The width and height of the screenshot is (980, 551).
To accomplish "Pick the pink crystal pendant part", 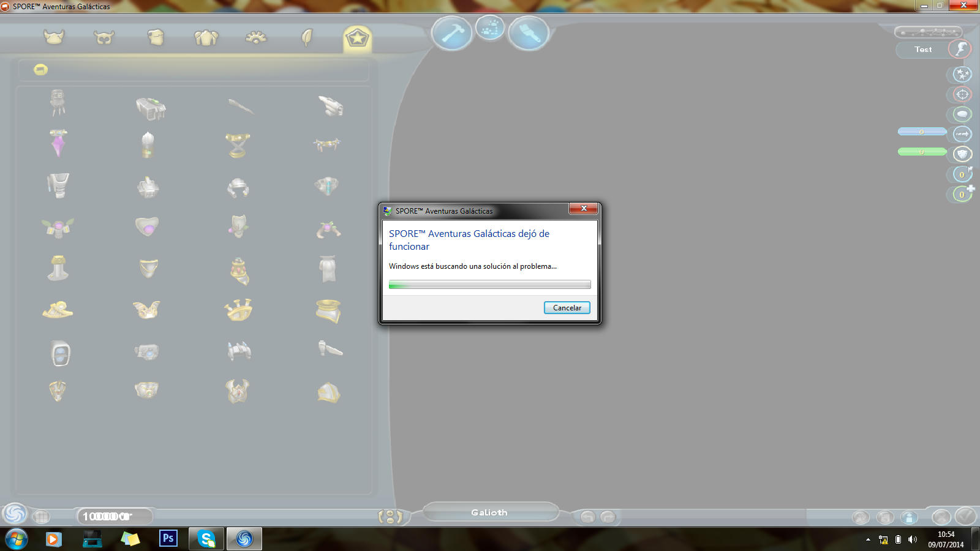I will 58,143.
